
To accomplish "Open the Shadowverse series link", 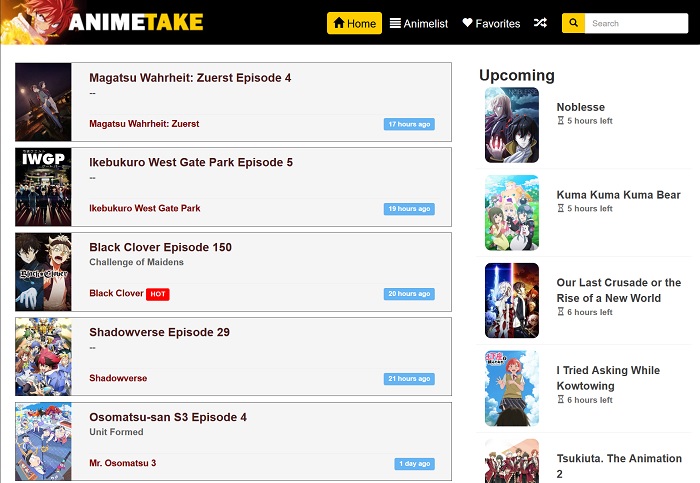I will click(118, 378).
